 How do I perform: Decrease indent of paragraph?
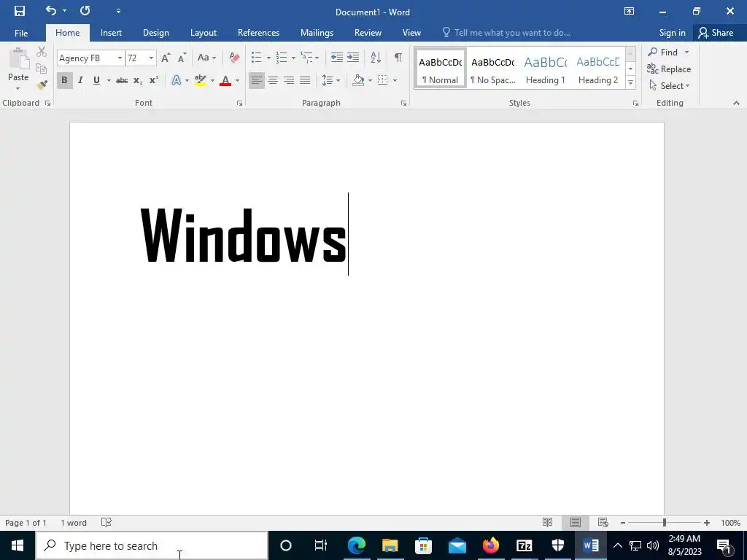337,58
